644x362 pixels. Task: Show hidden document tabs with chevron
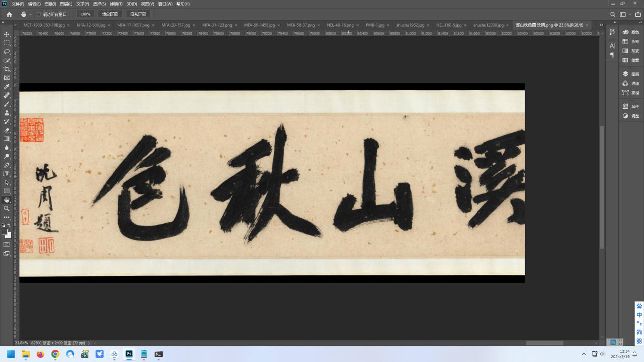601,25
